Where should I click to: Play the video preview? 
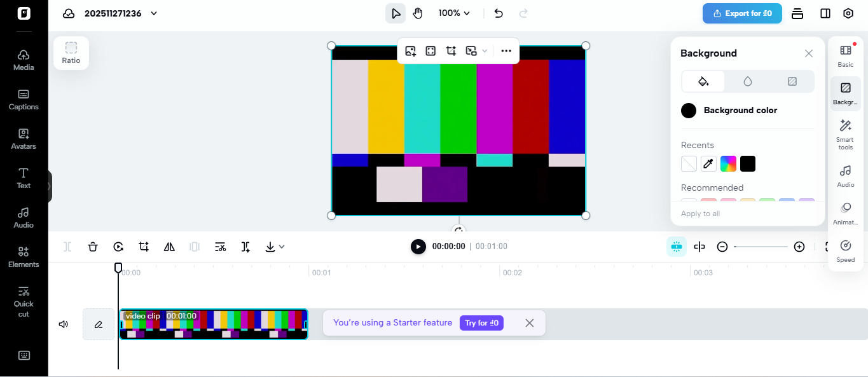[418, 247]
